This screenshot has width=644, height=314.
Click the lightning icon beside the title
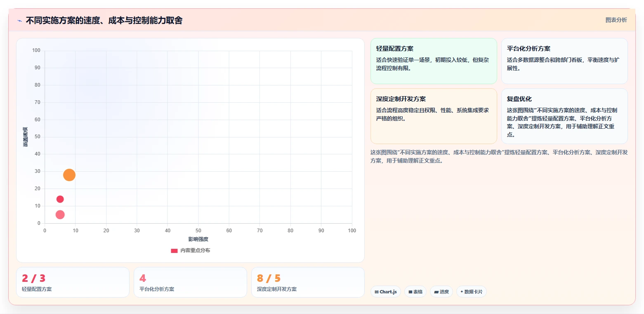click(x=20, y=21)
